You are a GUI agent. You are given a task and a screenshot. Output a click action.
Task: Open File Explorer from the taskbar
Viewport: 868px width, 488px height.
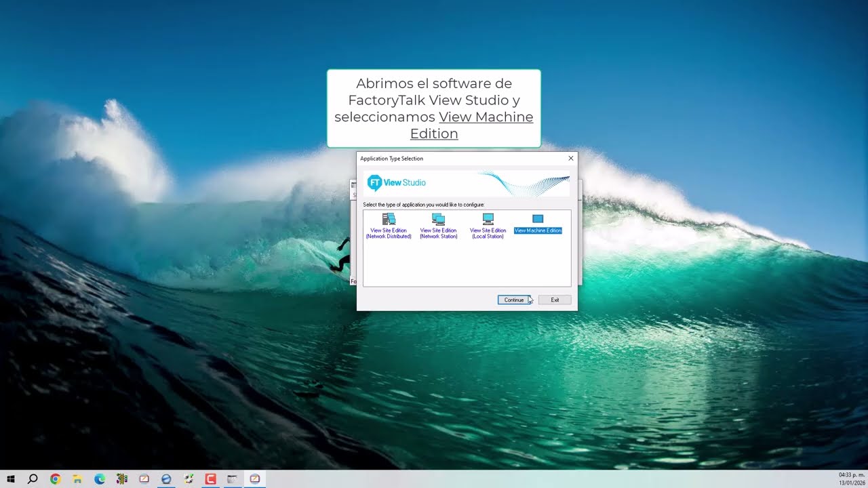tap(77, 479)
